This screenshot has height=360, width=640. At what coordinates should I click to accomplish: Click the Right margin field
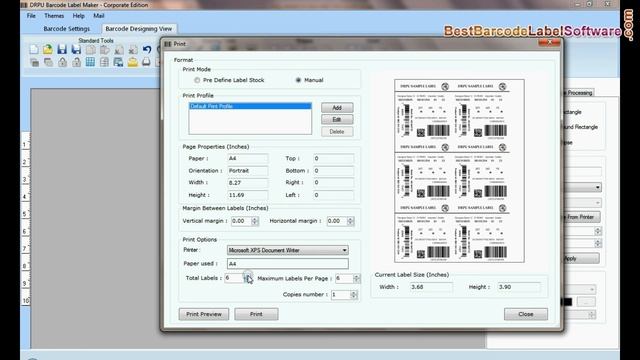coord(333,183)
